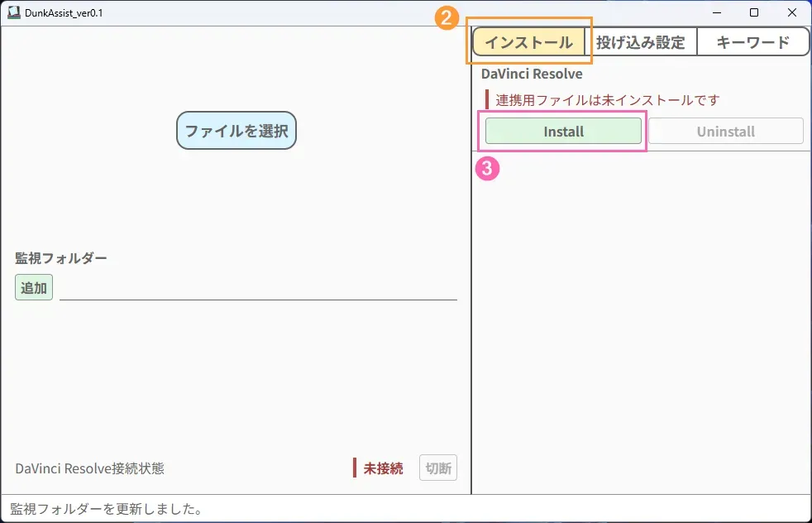
Task: Click the 切断 disconnect button
Action: (x=438, y=468)
